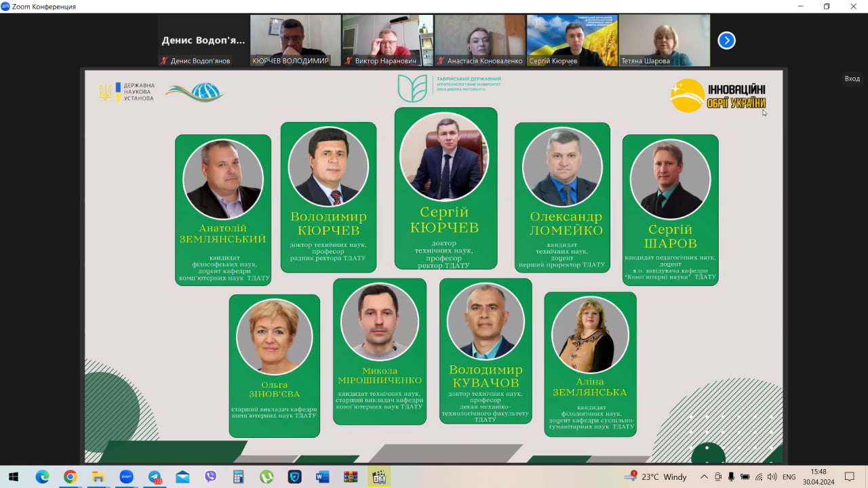Open weather widget showing 23°C Windy
Image resolution: width=868 pixels, height=488 pixels.
[655, 476]
